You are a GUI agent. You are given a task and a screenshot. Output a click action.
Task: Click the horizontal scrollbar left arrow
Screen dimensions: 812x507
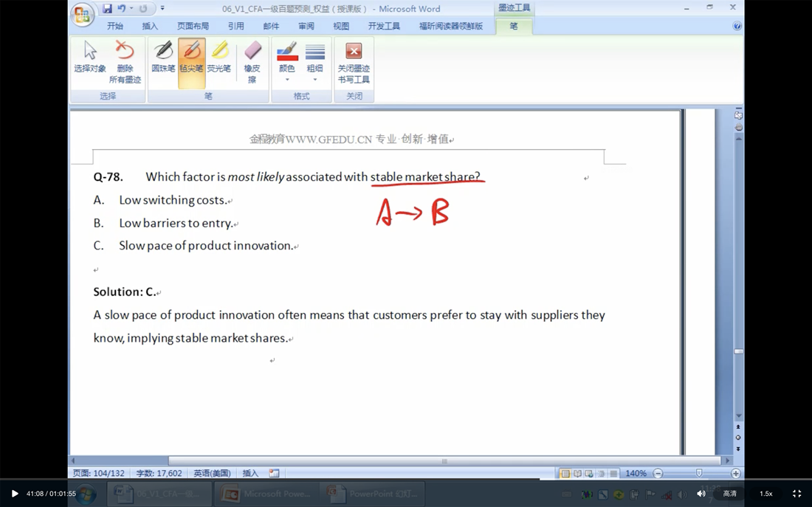(x=73, y=461)
